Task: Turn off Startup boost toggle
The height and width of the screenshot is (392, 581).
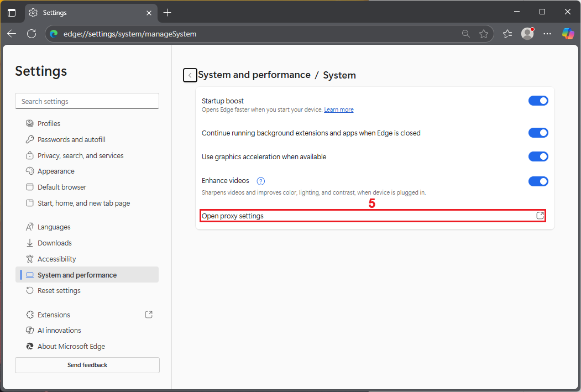Action: pyautogui.click(x=538, y=101)
